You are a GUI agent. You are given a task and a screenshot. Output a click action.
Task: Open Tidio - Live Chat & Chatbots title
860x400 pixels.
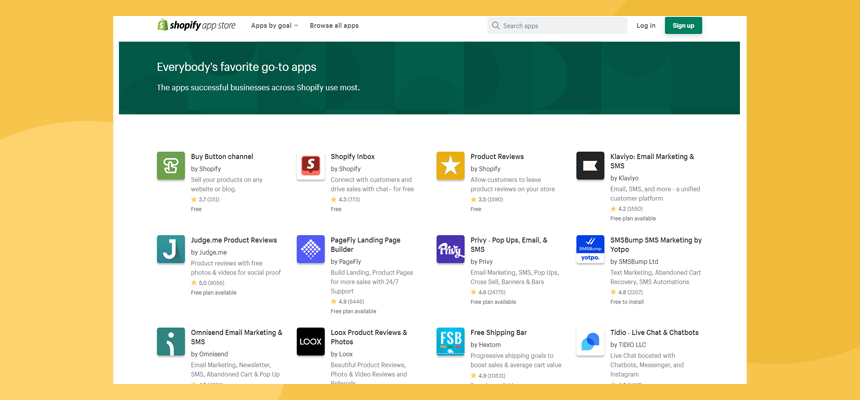click(x=654, y=332)
